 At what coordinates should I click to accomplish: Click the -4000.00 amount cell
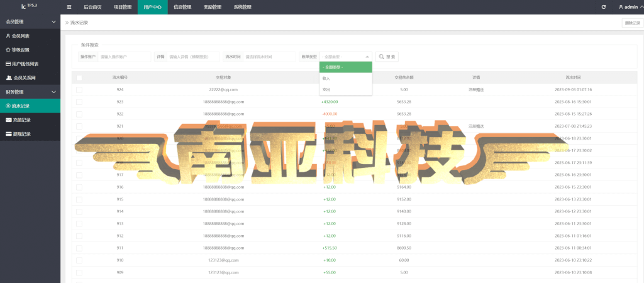[330, 114]
